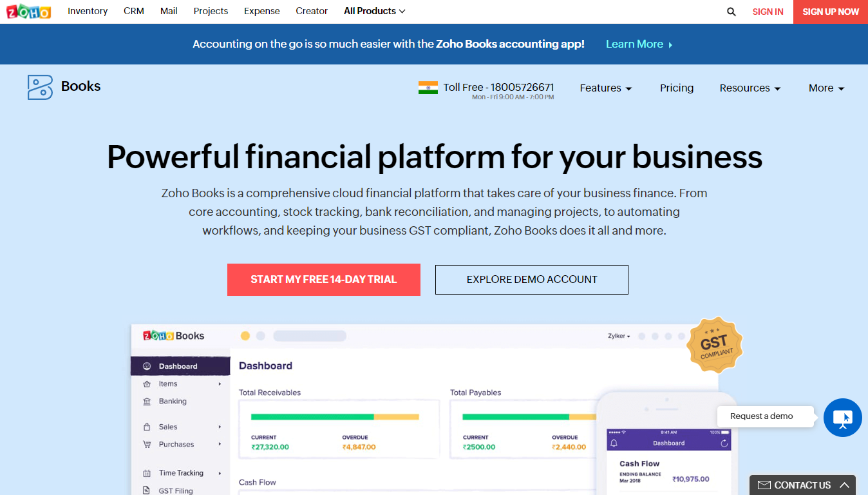Click the Explore Demo Account button

532,280
